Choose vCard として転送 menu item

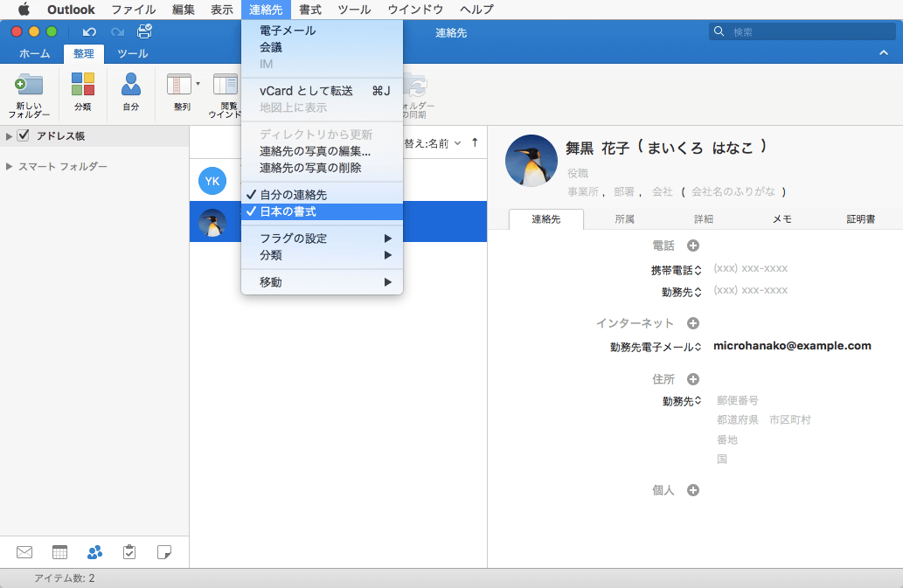pos(322,91)
